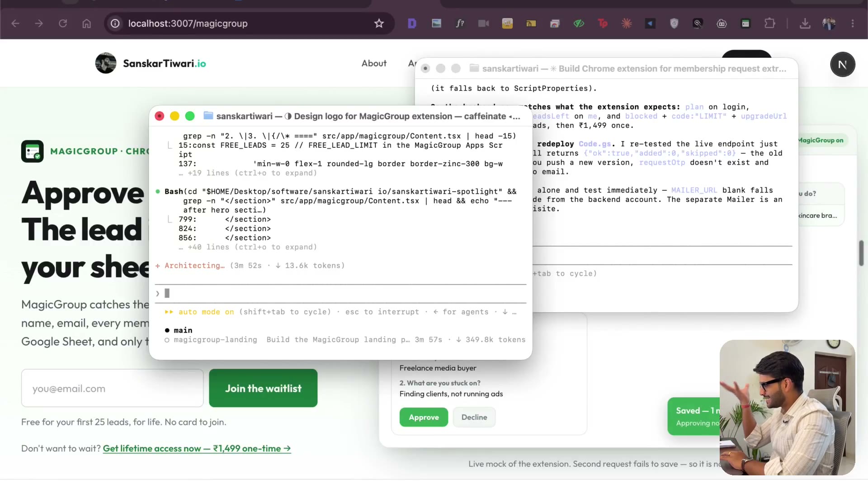Viewport: 868px width, 488px height.
Task: Open the purple D extension
Action: pyautogui.click(x=412, y=23)
